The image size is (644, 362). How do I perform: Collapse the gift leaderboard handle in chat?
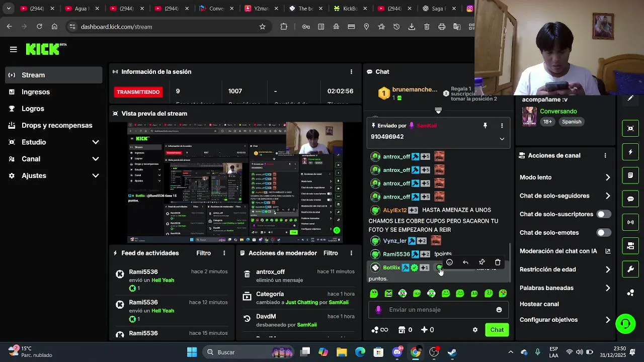[438, 110]
